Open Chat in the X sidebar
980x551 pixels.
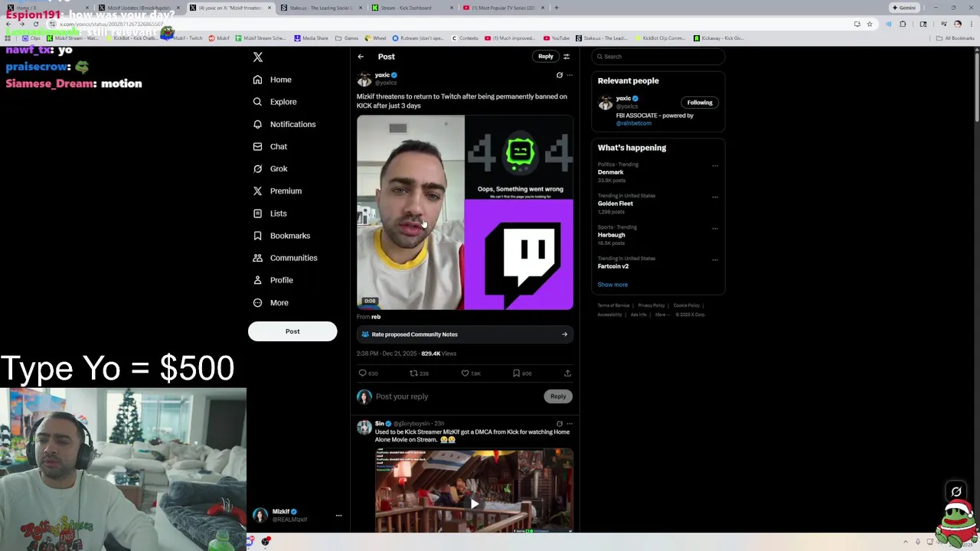coord(269,146)
